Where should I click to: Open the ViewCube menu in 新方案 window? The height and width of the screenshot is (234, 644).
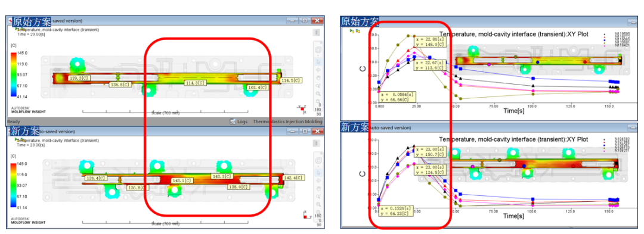point(317,143)
